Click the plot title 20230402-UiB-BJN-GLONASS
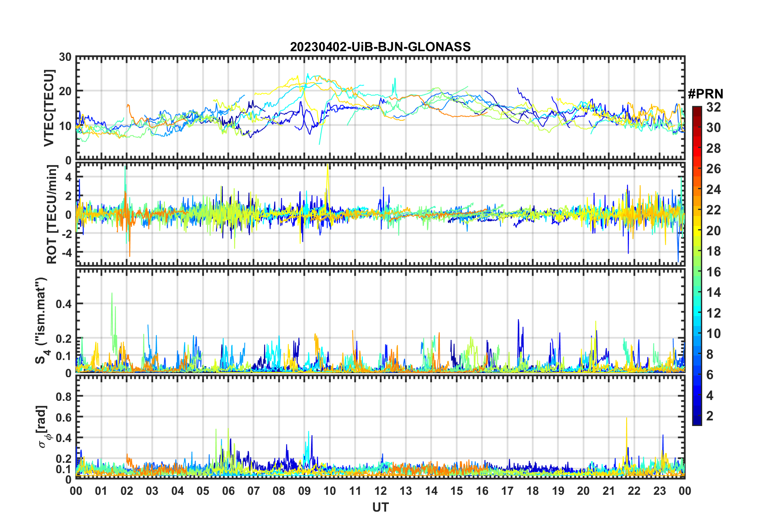This screenshot has height=532, width=761. tap(380, 47)
